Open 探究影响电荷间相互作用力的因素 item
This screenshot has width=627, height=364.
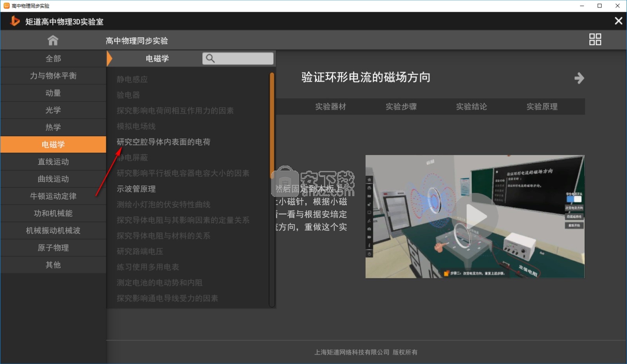[175, 110]
